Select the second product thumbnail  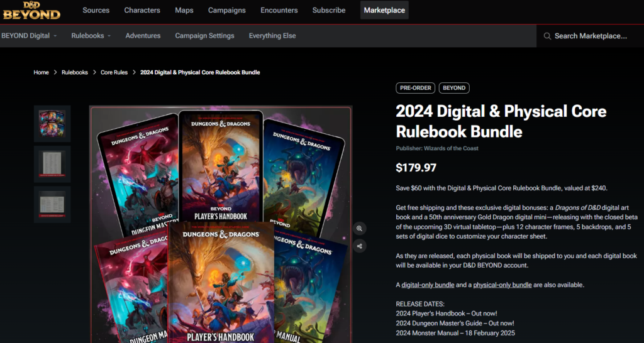(x=52, y=164)
